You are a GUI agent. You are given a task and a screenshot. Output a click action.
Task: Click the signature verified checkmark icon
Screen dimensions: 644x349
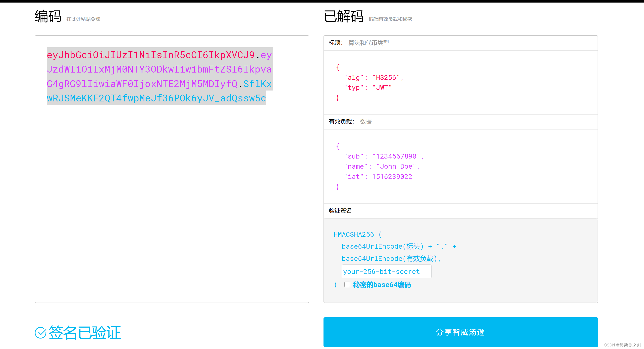pos(40,333)
